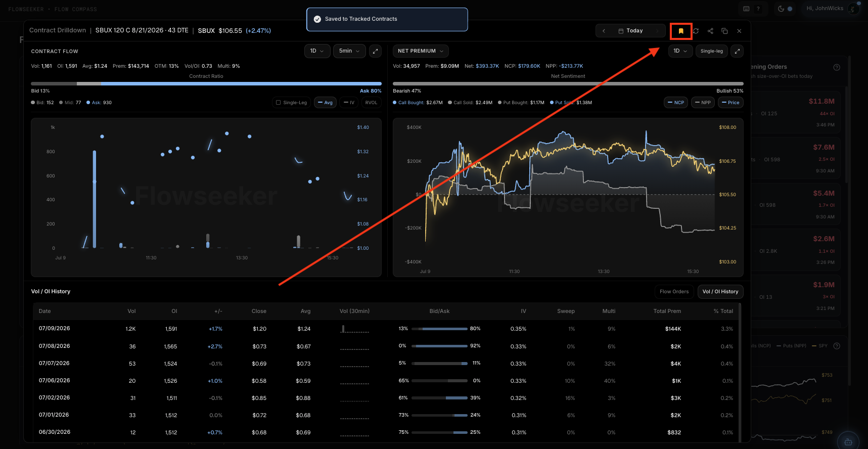
Task: Select the 07/06/2026 history row date
Action: coord(55,381)
